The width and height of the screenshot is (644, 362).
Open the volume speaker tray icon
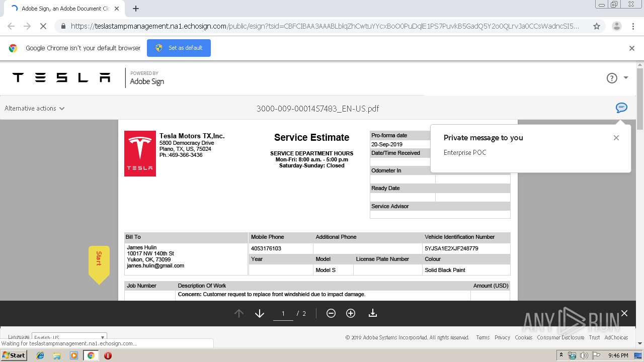[x=584, y=355]
